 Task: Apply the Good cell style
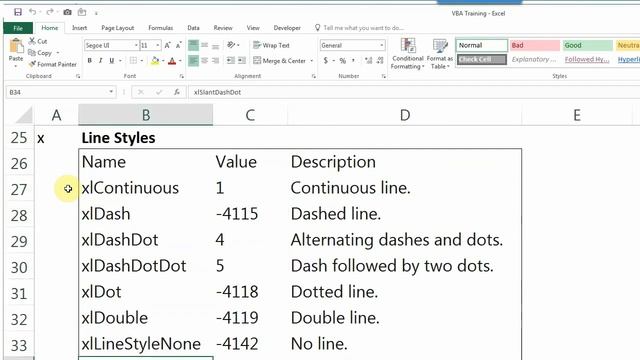588,45
